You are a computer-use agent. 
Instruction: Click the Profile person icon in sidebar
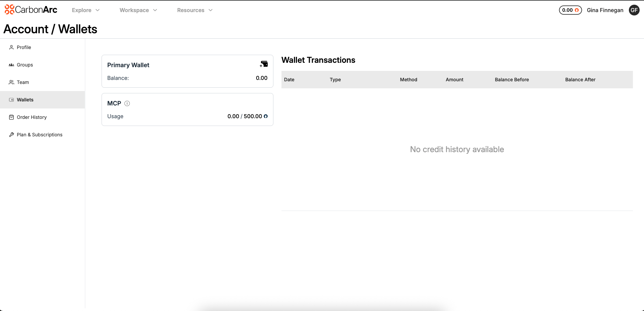tap(11, 47)
